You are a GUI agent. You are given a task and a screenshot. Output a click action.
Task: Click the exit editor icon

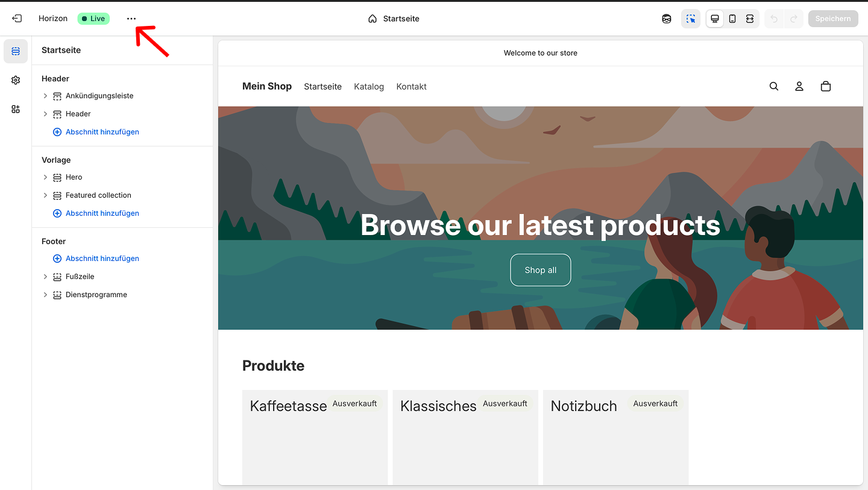[x=17, y=19]
